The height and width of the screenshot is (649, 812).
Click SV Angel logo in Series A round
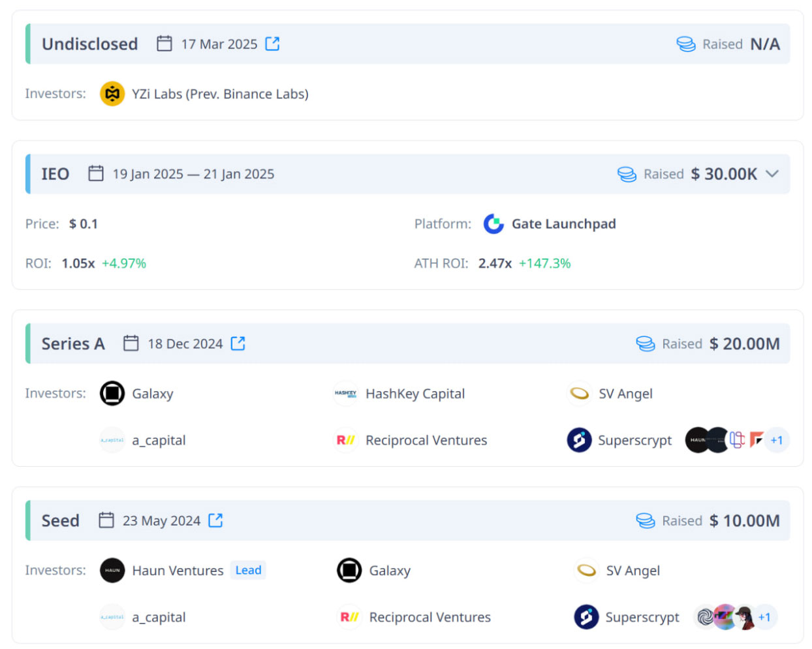pos(579,394)
